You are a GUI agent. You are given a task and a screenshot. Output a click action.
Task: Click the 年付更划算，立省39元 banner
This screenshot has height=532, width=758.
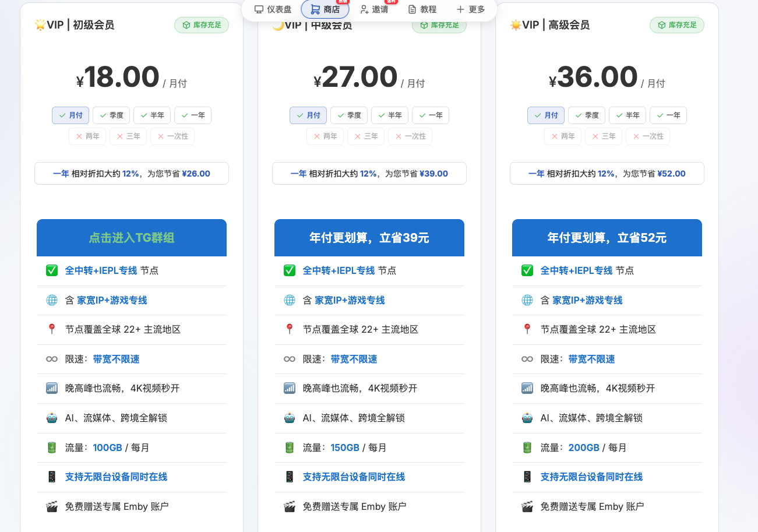click(369, 238)
